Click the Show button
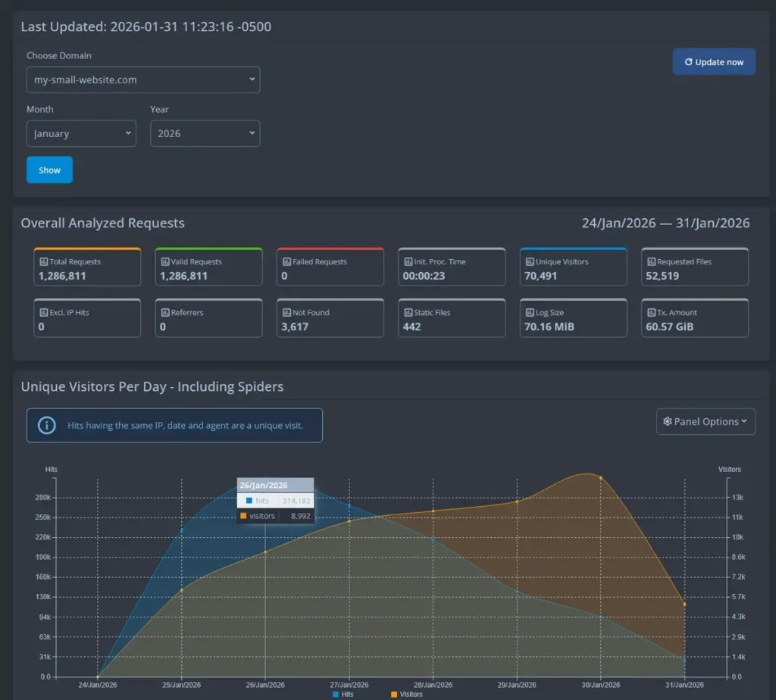Image resolution: width=776 pixels, height=700 pixels. click(48, 170)
